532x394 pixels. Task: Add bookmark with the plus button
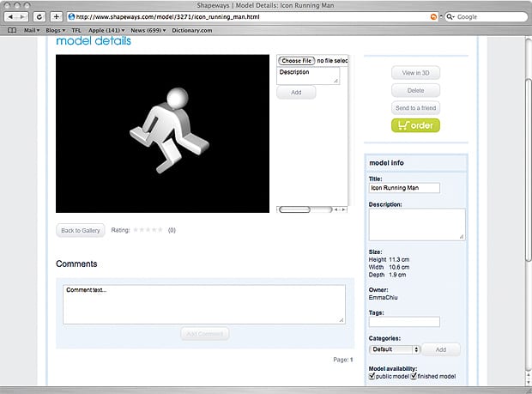(x=57, y=16)
